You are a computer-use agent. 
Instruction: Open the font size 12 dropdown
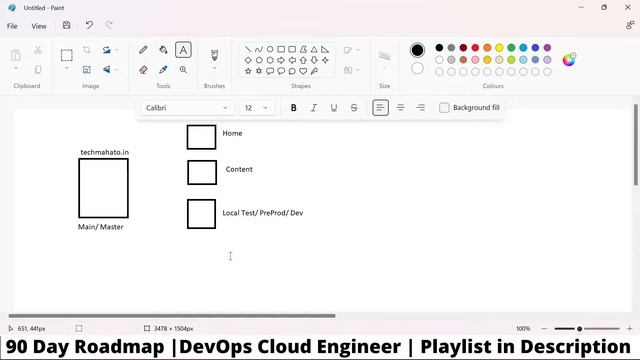(257, 108)
